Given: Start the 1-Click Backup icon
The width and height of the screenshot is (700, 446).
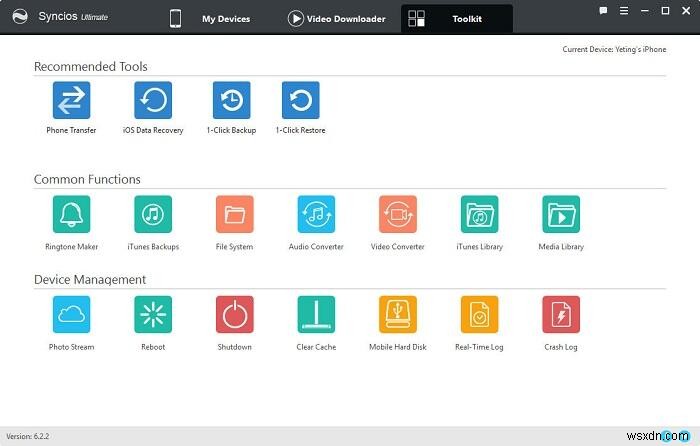Looking at the screenshot, I should coord(231,100).
